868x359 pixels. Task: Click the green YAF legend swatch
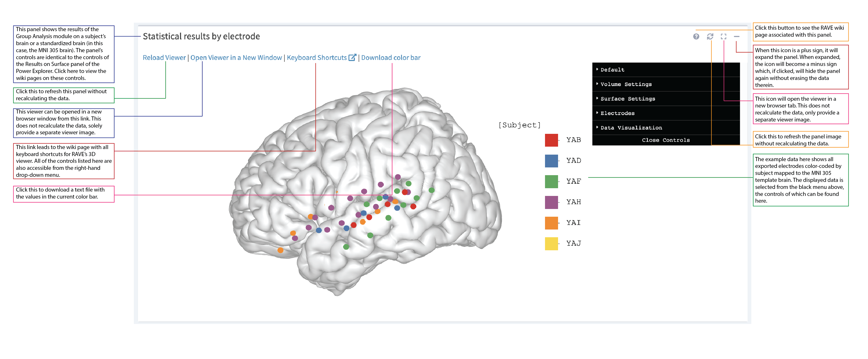pos(551,181)
